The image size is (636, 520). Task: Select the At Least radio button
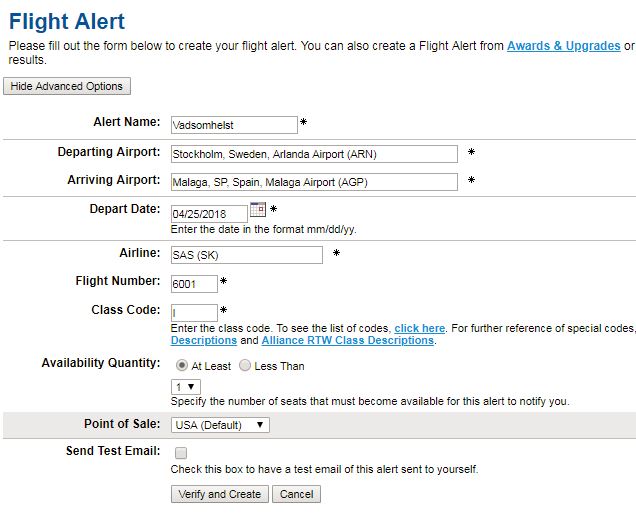pos(181,365)
